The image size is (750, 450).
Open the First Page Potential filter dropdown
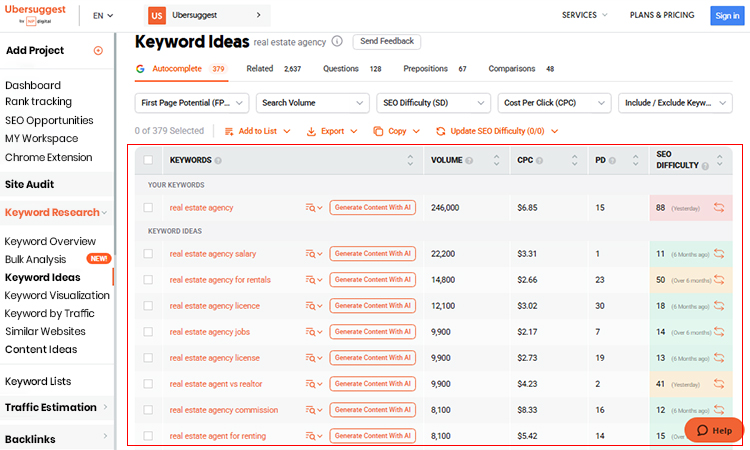(192, 103)
